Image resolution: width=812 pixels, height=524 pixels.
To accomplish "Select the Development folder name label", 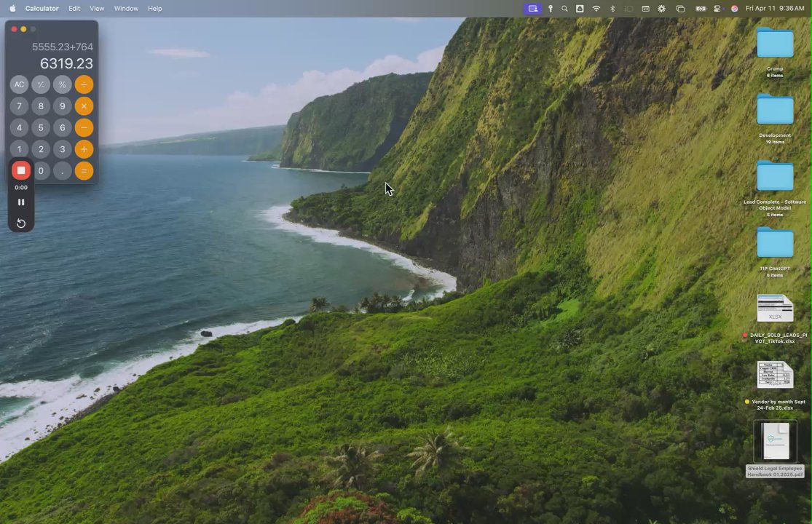I will click(775, 135).
